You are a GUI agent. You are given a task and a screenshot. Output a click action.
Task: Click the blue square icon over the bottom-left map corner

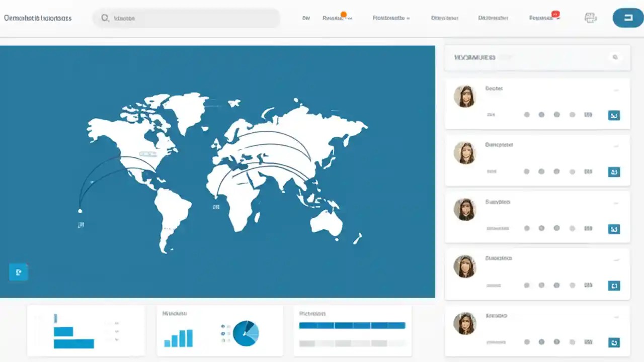pos(18,272)
